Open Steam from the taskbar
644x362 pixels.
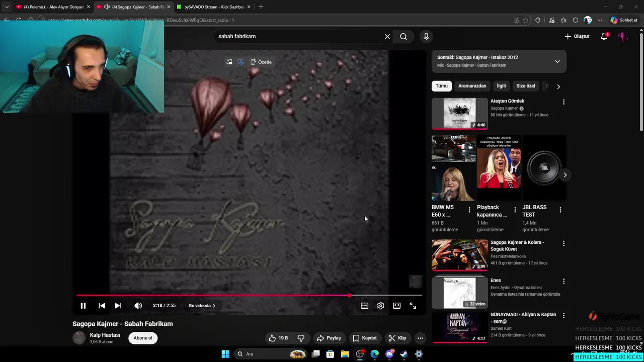(x=404, y=354)
